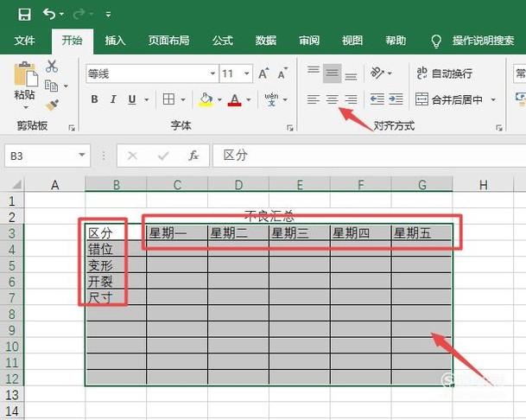
Task: Expand the phonetic guide dropdown arrow
Action: (285, 99)
